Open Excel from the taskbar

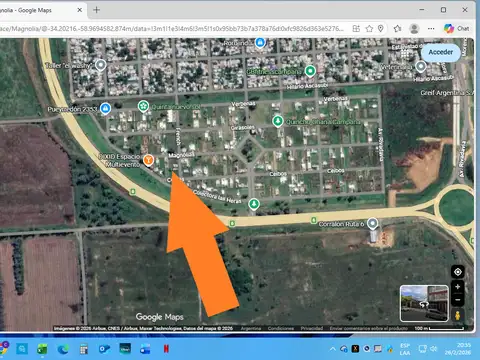click(42, 349)
